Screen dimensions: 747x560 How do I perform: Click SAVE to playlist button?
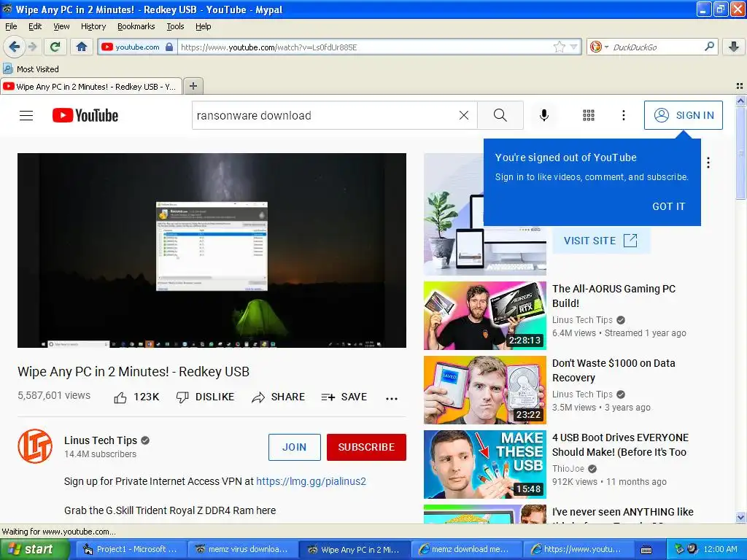(344, 397)
